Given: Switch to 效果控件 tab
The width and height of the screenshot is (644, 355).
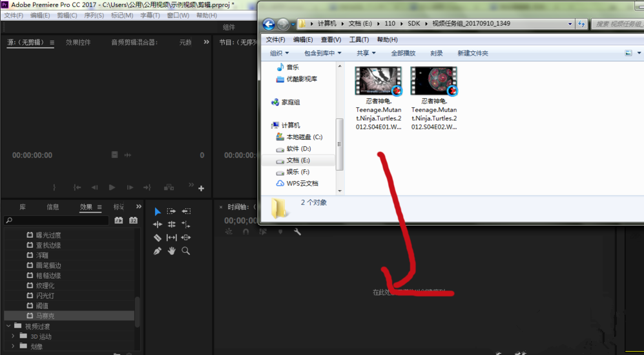Looking at the screenshot, I should click(78, 43).
